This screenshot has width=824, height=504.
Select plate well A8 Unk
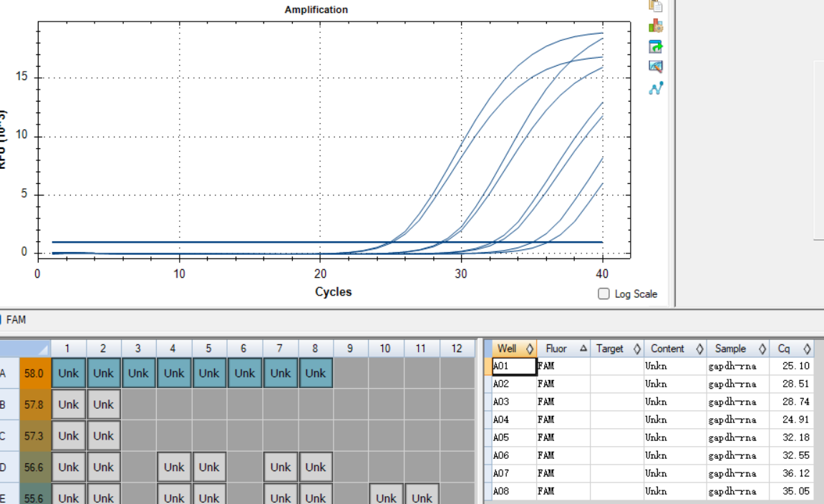click(x=316, y=373)
